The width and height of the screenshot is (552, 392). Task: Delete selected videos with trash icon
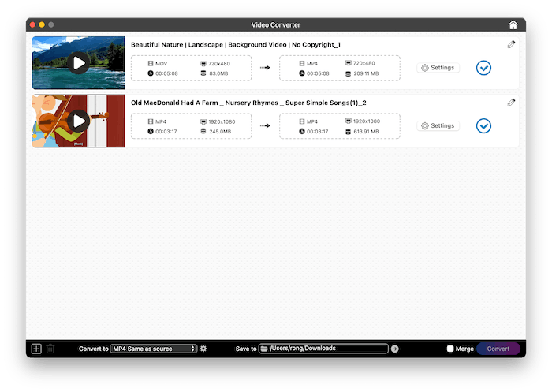(50, 349)
